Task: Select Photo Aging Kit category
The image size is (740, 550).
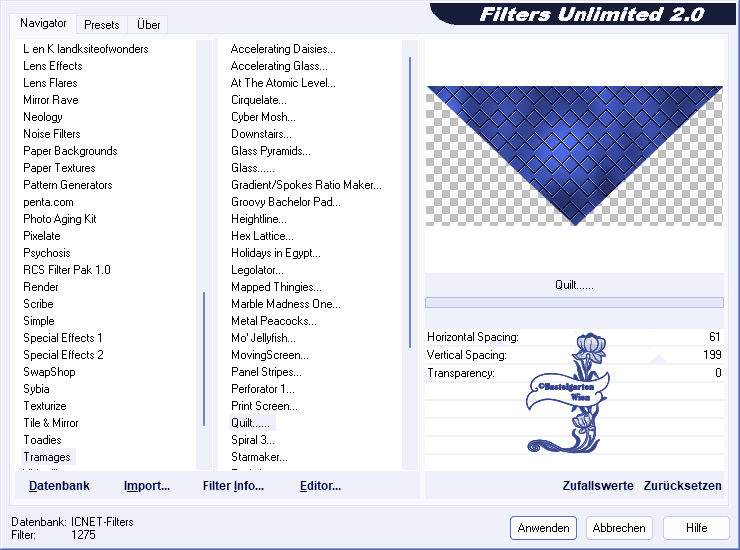Action: pyautogui.click(x=59, y=219)
